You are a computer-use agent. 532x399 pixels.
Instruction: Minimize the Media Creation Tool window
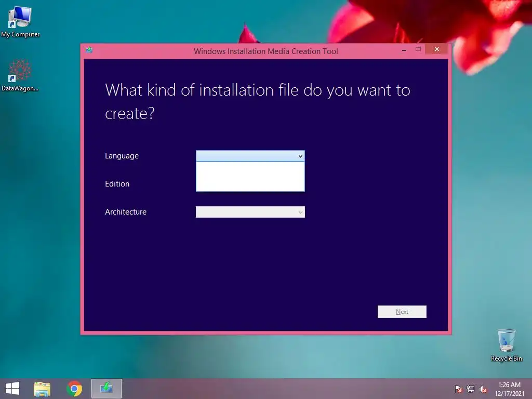[404, 50]
